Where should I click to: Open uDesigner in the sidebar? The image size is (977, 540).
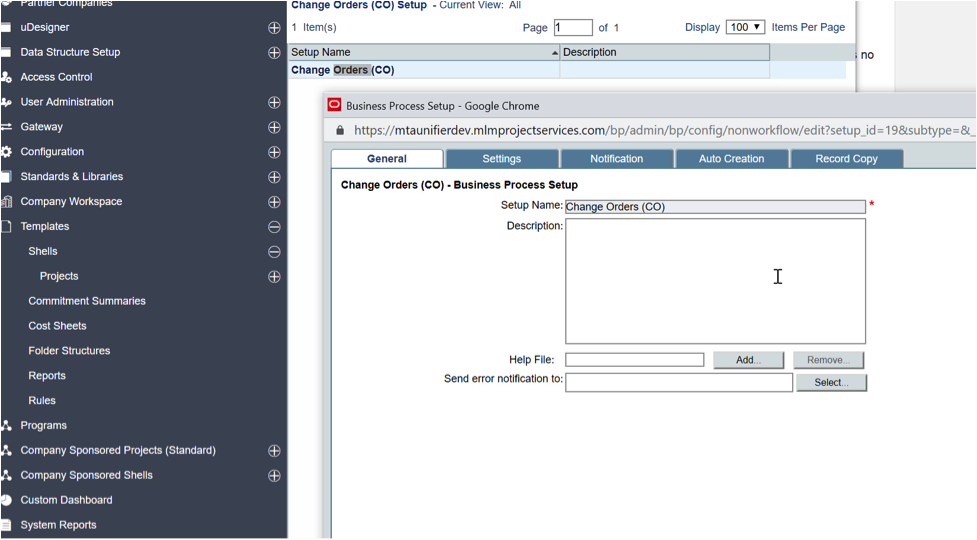pyautogui.click(x=45, y=27)
